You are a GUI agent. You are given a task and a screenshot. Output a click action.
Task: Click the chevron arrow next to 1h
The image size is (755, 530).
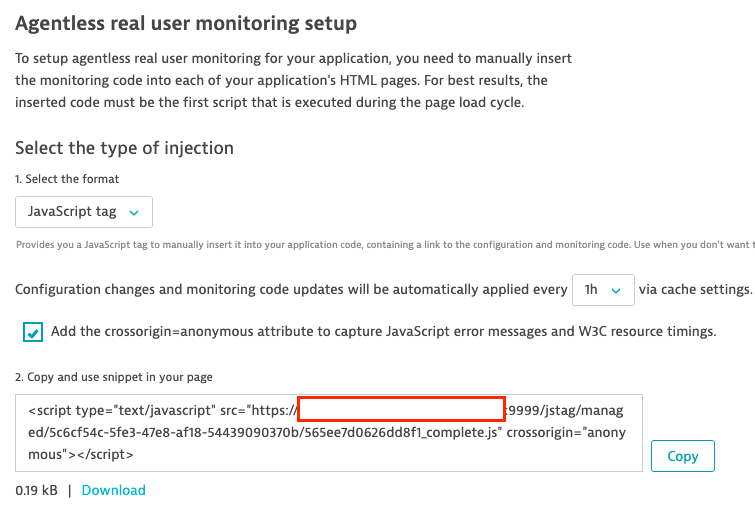coord(617,290)
